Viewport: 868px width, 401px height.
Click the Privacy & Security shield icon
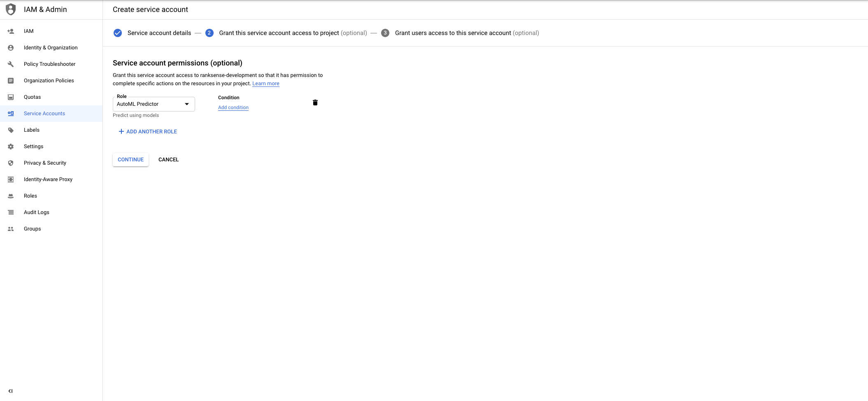click(11, 163)
